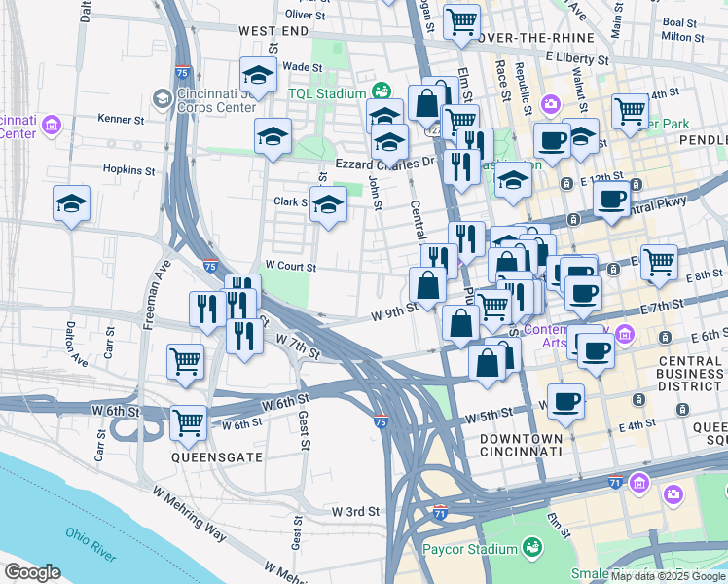Select the shopping cart marker below W 7th St
Image resolution: width=728 pixels, height=584 pixels.
pos(185,363)
